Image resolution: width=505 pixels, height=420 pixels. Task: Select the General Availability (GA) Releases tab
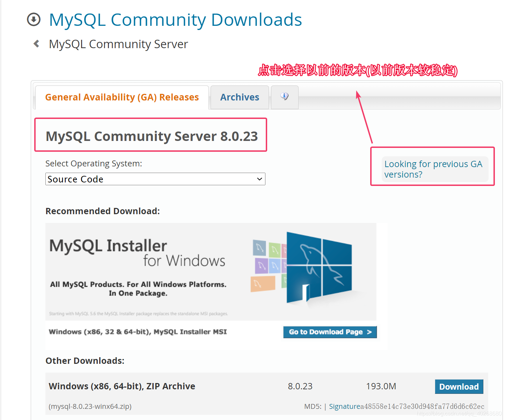(x=122, y=97)
